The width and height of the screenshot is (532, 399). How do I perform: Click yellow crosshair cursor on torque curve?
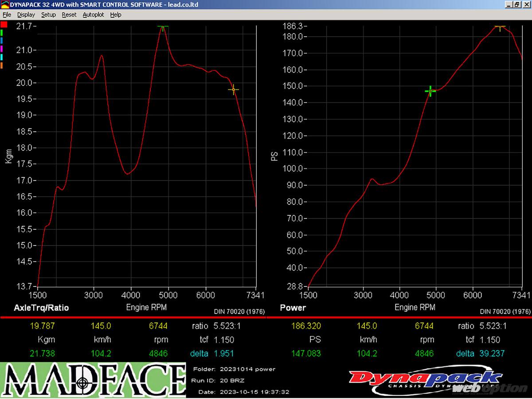[x=233, y=90]
